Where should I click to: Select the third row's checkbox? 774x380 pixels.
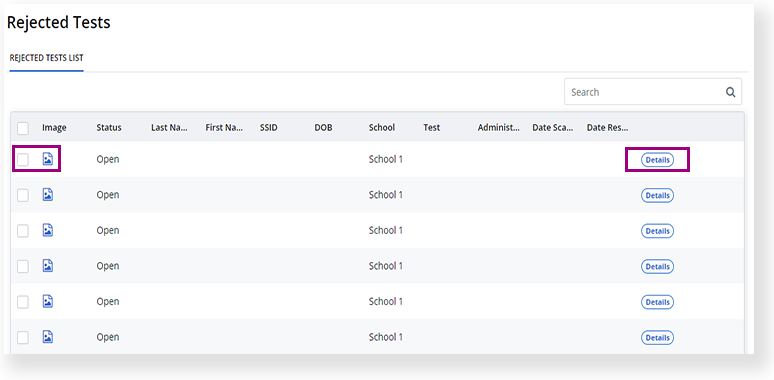23,231
